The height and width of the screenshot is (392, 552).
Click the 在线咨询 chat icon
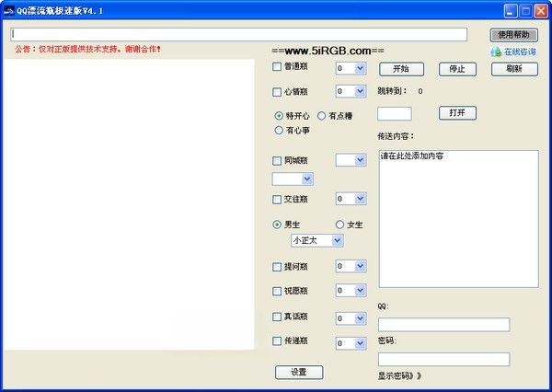coord(496,52)
